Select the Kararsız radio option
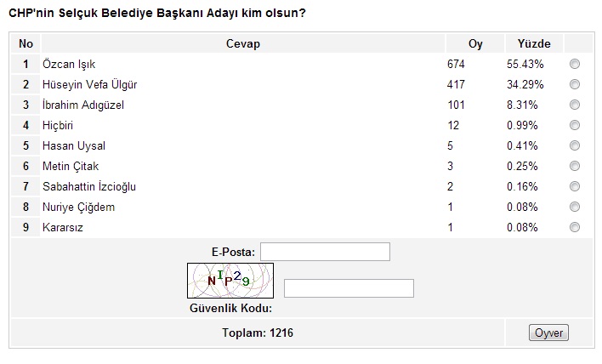602x364 pixels. click(575, 227)
